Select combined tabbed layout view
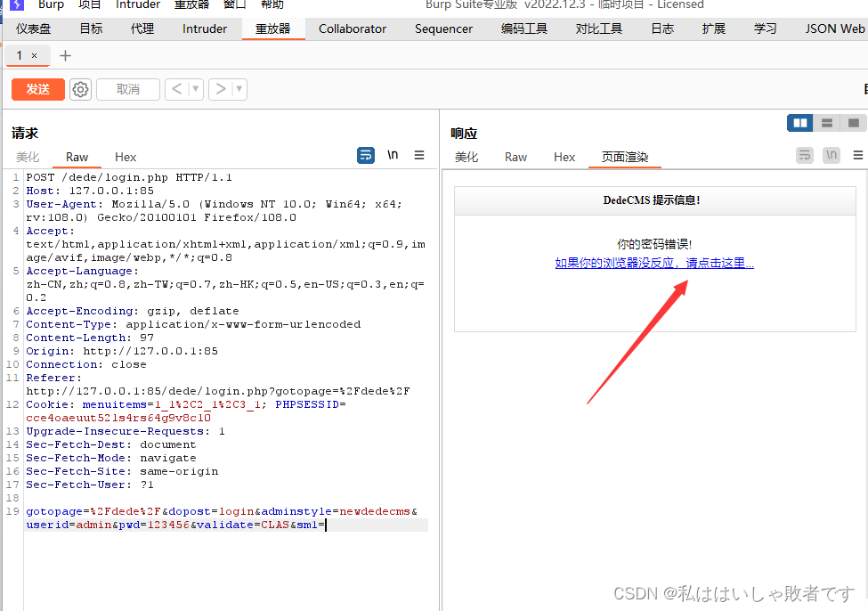 (x=854, y=123)
